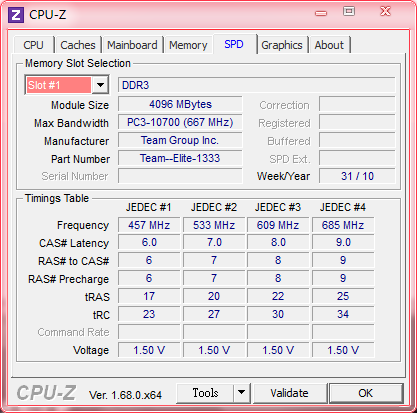Minimize the CPU-Z window
The height and width of the screenshot is (413, 417).
click(321, 13)
